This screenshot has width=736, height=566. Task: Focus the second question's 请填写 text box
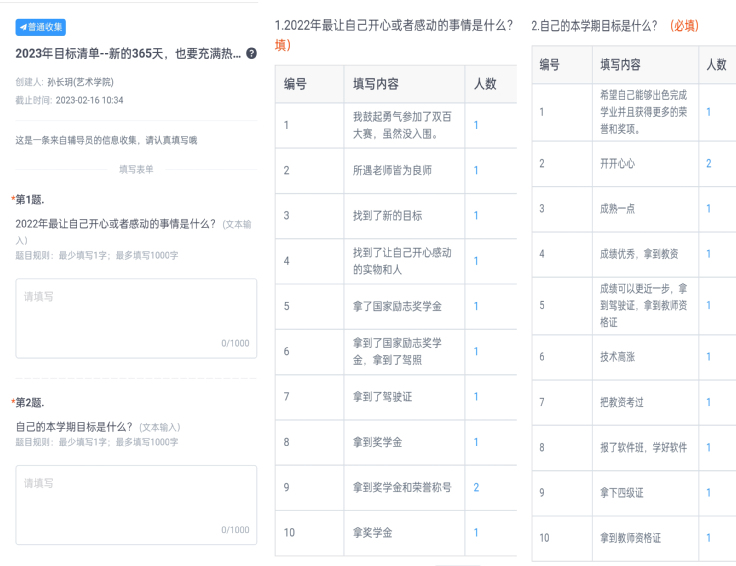coord(136,504)
